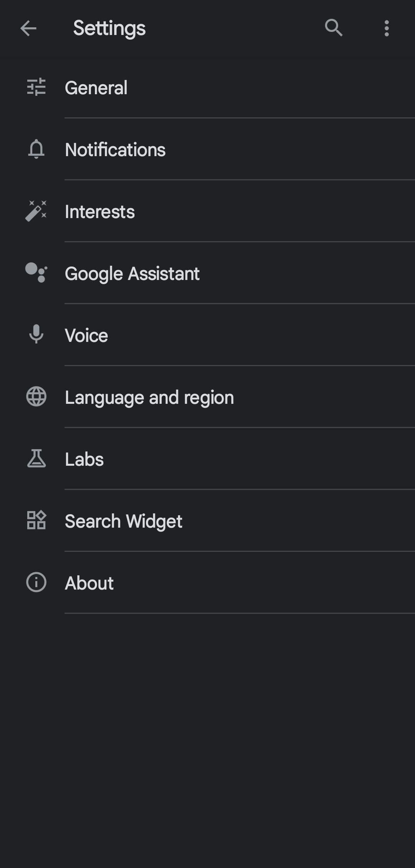This screenshot has width=415, height=868.
Task: Click the magic wand icon beside Interests
Action: (x=37, y=211)
